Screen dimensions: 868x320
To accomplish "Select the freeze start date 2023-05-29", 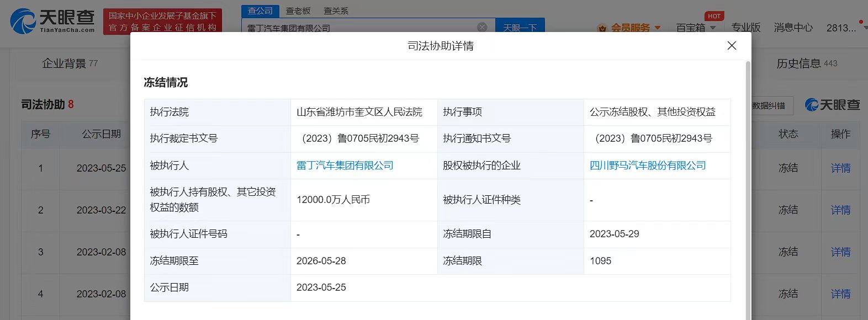I will 615,234.
